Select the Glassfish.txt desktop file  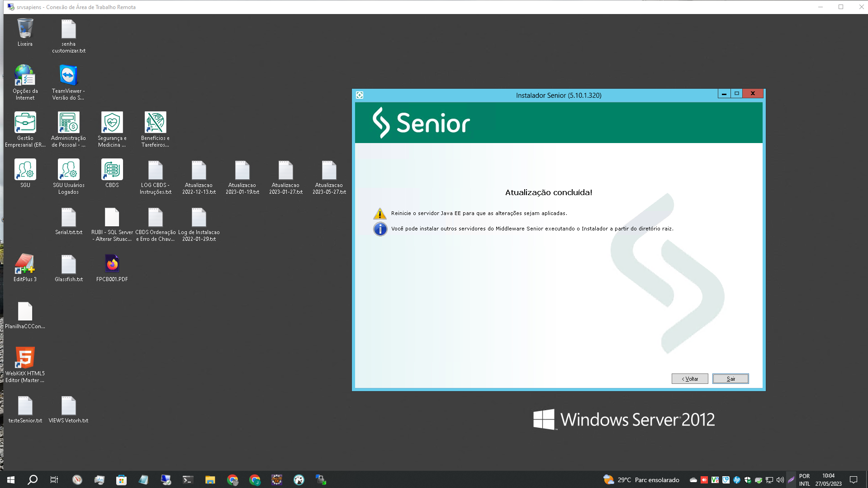tap(69, 268)
